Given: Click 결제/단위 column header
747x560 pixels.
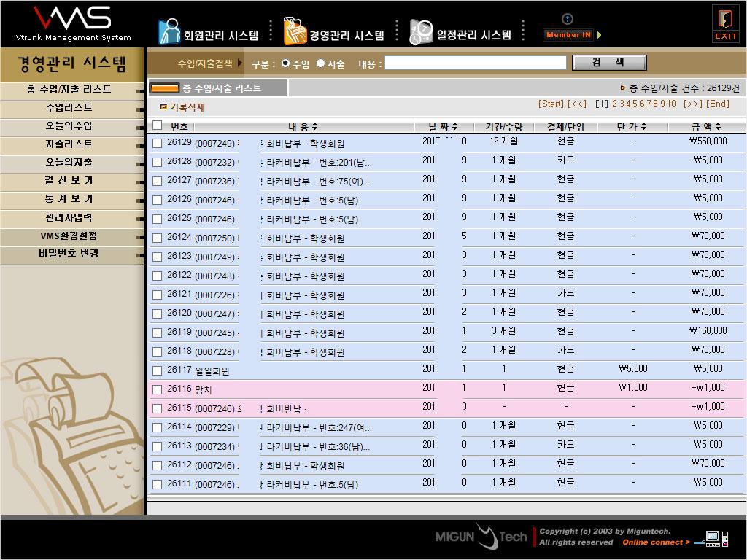Looking at the screenshot, I should [x=565, y=127].
